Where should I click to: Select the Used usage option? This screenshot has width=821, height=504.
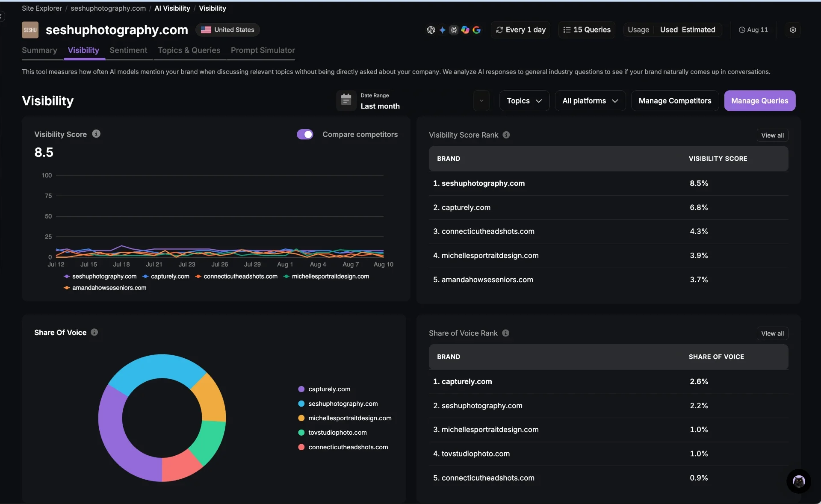coord(669,30)
